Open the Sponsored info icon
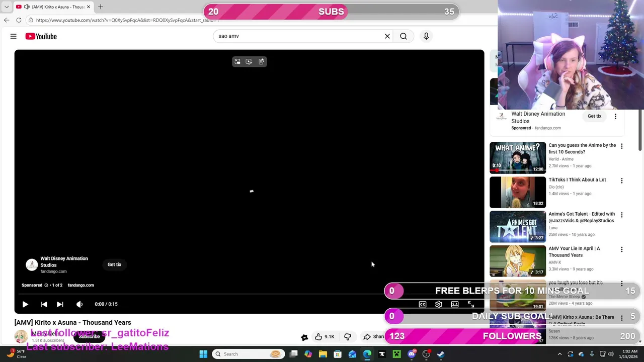644x362 pixels. point(46,285)
